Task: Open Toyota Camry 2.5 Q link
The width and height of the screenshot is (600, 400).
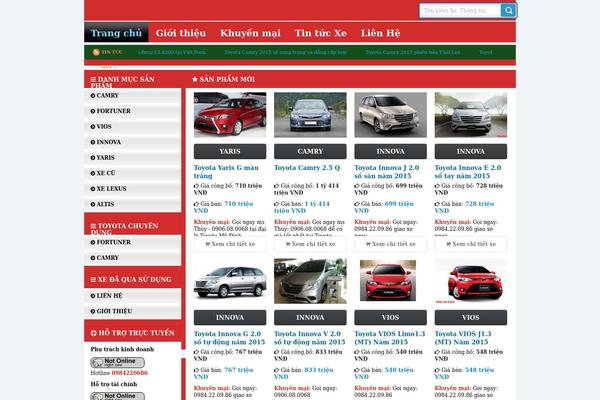Action: (307, 168)
